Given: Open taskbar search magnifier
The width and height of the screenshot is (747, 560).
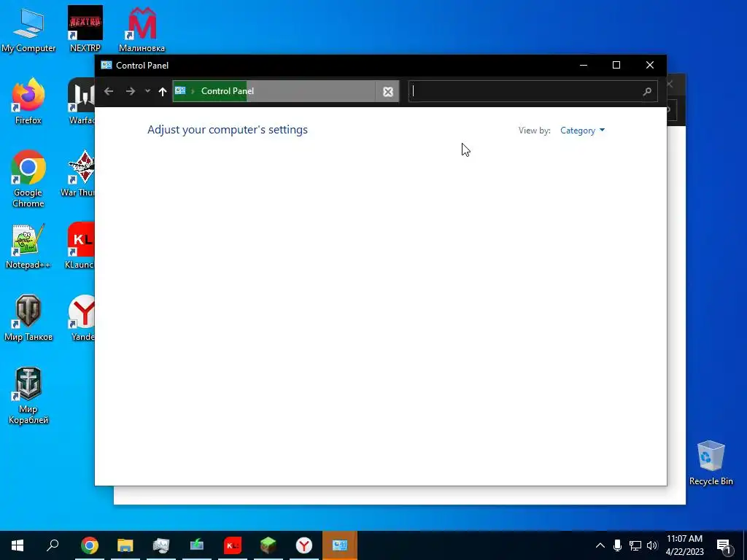Looking at the screenshot, I should coord(53,545).
